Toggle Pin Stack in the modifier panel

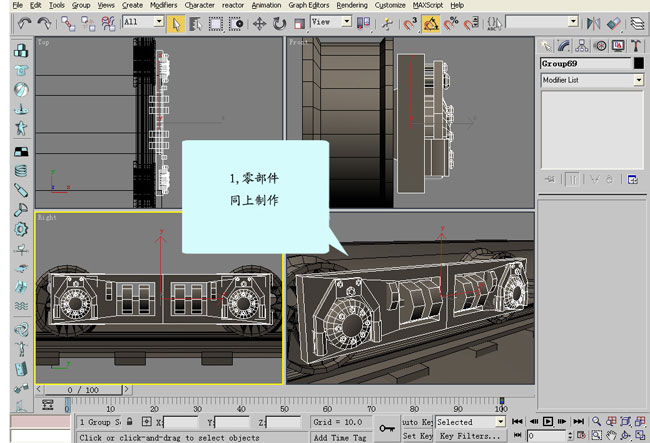[550, 179]
